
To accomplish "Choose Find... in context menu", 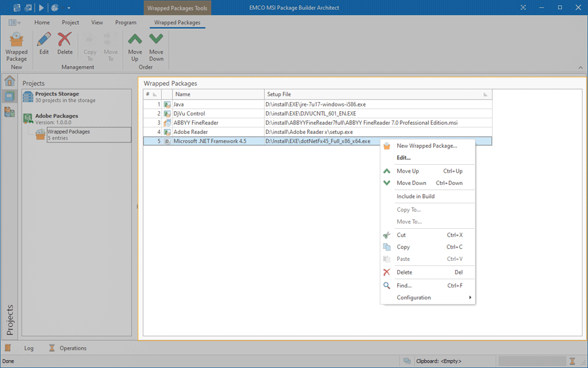I will 427,286.
